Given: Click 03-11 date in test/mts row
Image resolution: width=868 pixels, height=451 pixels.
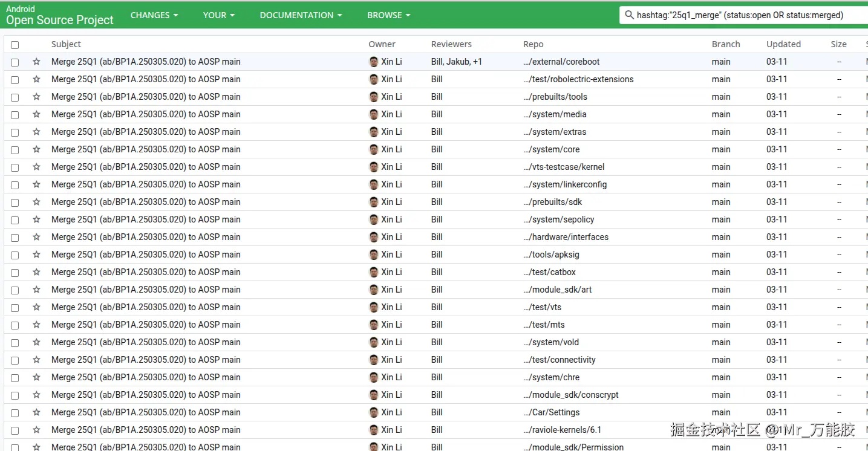Looking at the screenshot, I should pyautogui.click(x=777, y=325).
